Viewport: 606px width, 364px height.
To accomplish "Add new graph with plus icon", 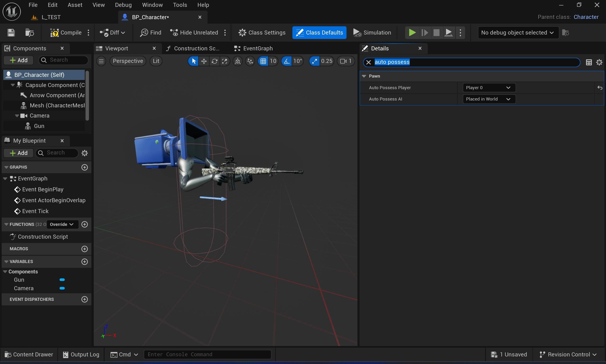I will pyautogui.click(x=85, y=167).
